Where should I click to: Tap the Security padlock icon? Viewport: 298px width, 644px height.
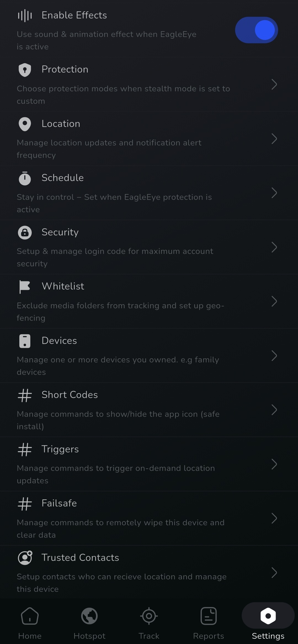(25, 232)
